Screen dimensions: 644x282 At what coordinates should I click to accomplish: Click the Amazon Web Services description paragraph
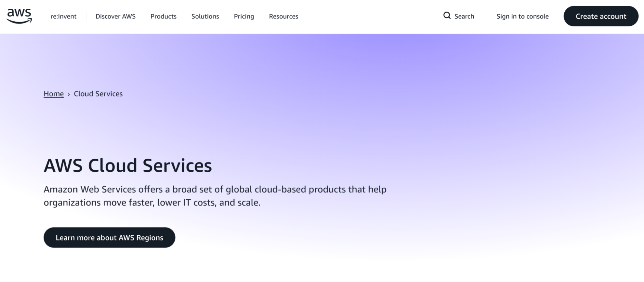tap(215, 196)
